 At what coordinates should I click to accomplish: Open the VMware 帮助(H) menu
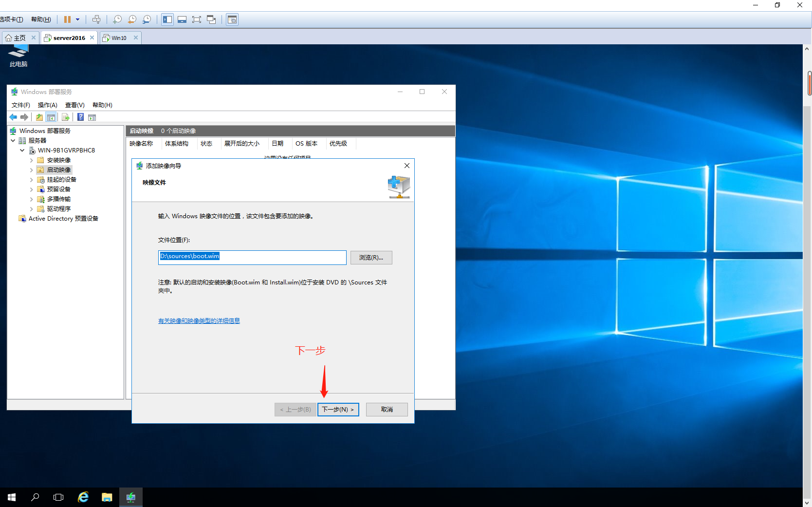(41, 19)
